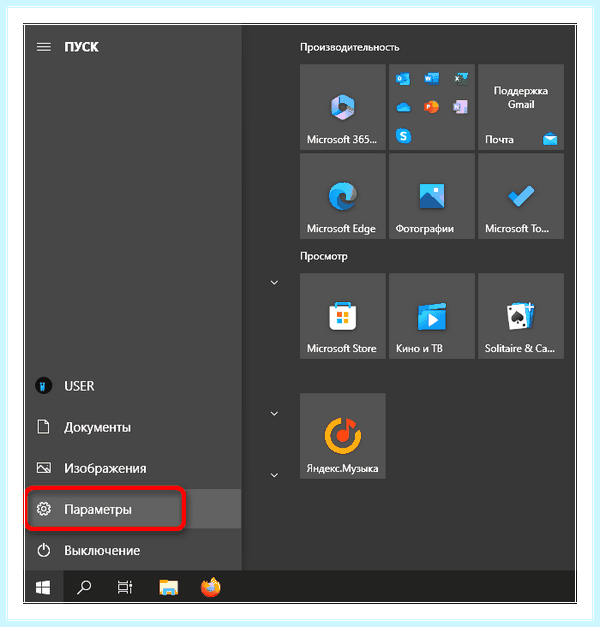The image size is (600, 627).
Task: Click the chevron beside the Просмотр group
Action: click(x=274, y=283)
